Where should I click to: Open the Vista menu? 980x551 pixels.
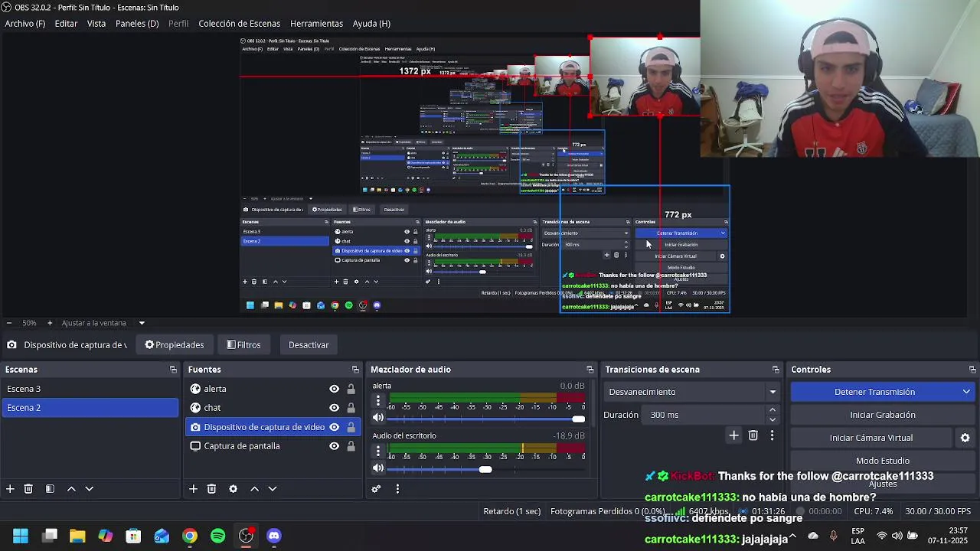(x=96, y=24)
